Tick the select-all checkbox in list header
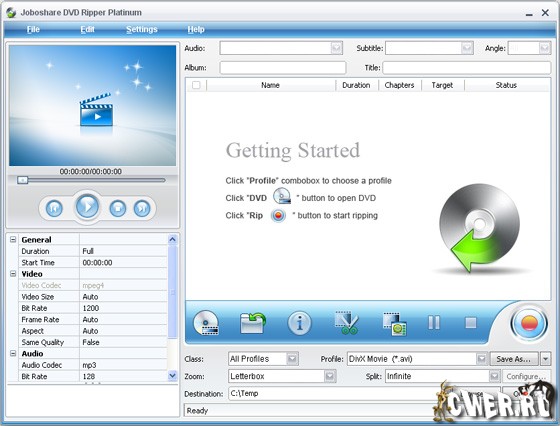The height and width of the screenshot is (426, 560). tap(196, 85)
